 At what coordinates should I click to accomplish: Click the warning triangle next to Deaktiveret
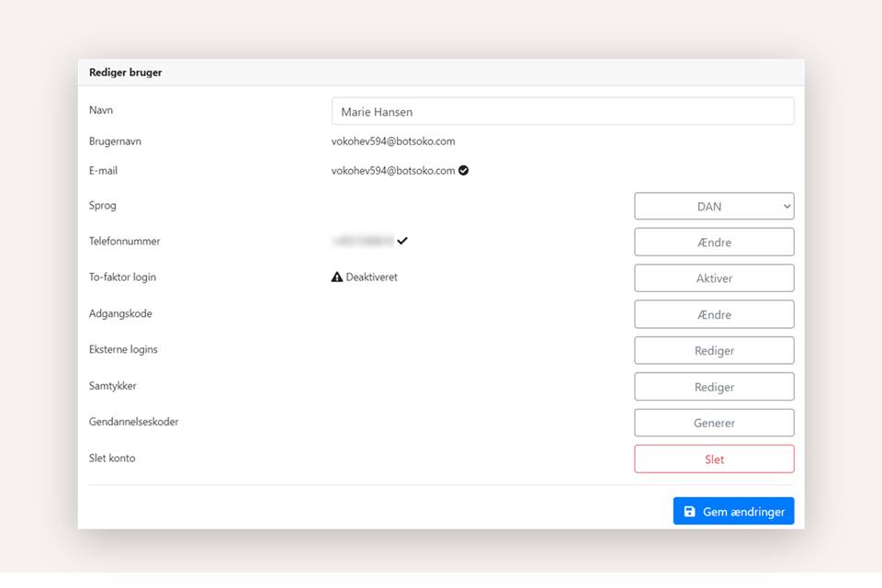[x=337, y=277]
